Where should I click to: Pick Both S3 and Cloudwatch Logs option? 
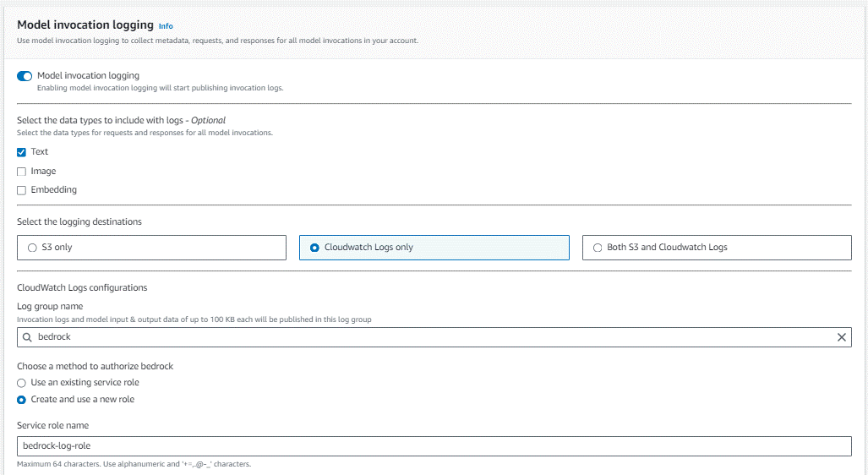(x=598, y=248)
